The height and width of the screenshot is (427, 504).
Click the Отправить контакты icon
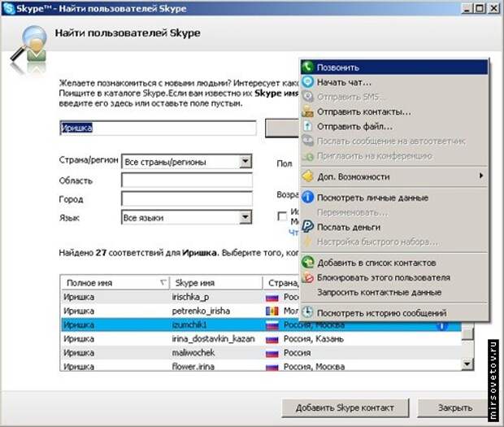308,111
